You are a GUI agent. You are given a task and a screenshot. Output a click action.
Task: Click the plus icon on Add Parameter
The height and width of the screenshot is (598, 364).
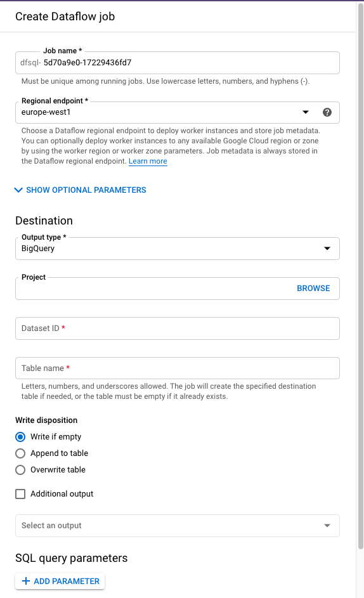(x=26, y=581)
